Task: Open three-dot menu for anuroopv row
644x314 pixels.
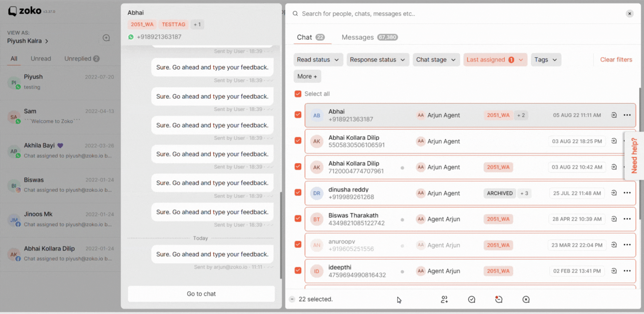Action: click(x=627, y=245)
